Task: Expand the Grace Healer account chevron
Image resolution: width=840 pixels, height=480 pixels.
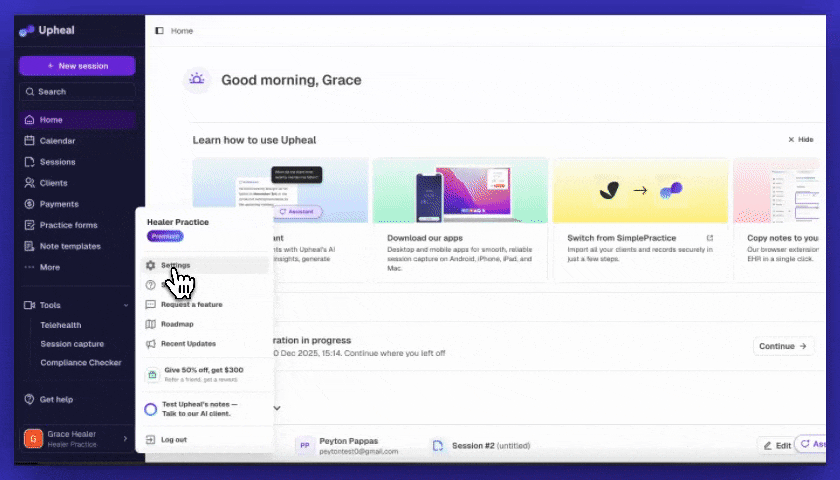Action: [125, 439]
